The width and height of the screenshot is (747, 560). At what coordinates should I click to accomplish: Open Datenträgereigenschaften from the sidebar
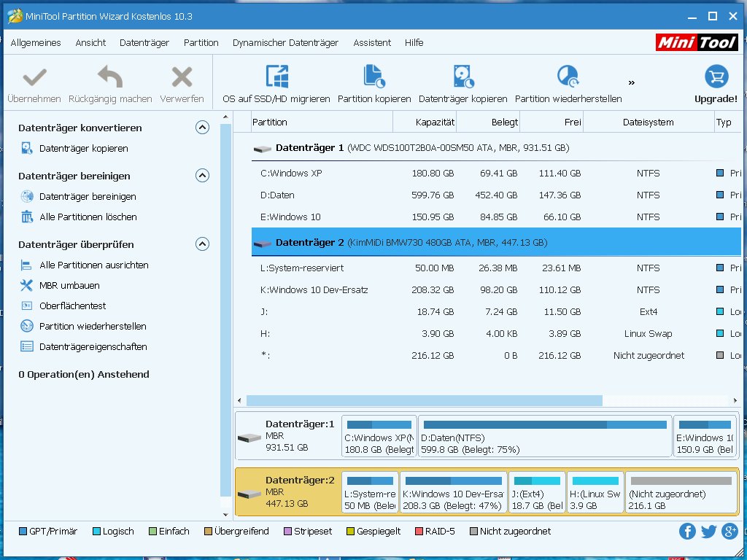tap(93, 347)
